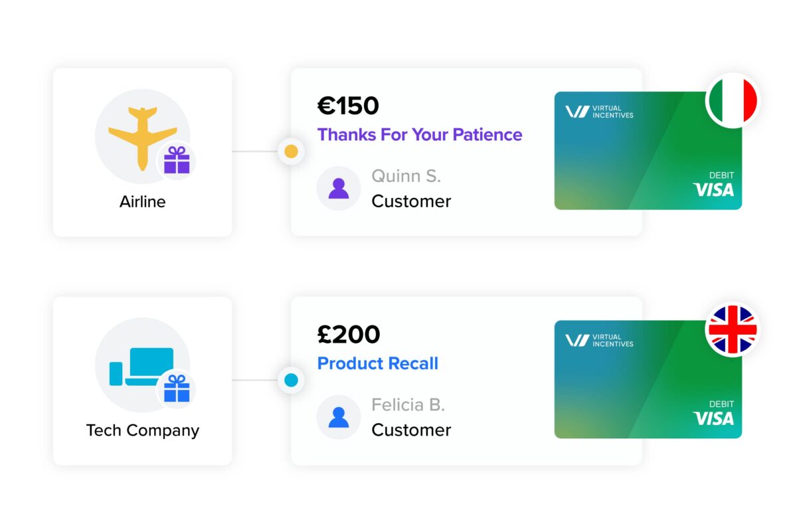The width and height of the screenshot is (797, 532).
Task: Click the €150 amount
Action: (x=348, y=106)
